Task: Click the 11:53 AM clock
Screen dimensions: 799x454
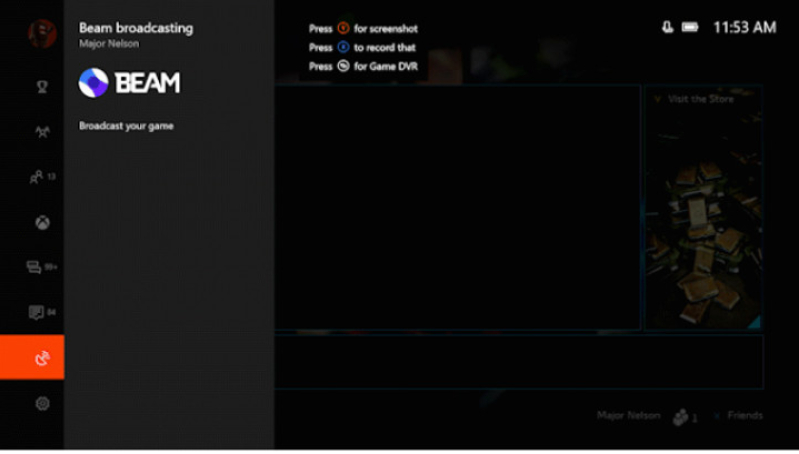Action: click(744, 28)
